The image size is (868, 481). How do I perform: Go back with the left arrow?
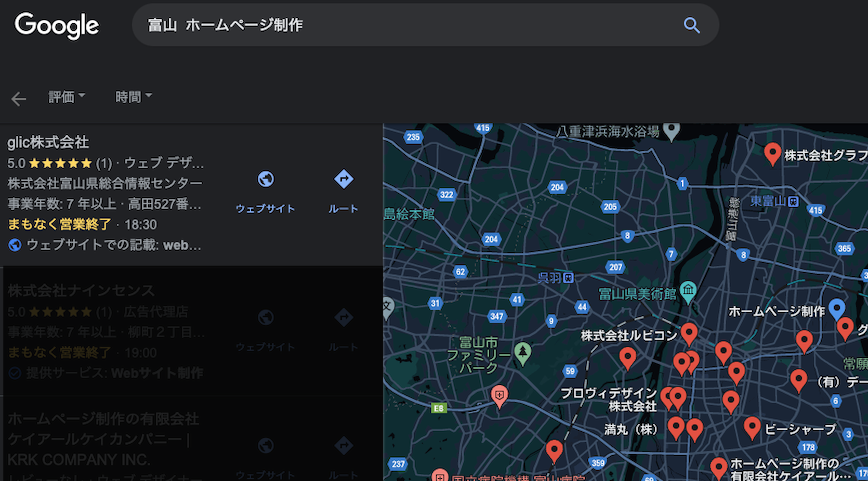point(18,99)
